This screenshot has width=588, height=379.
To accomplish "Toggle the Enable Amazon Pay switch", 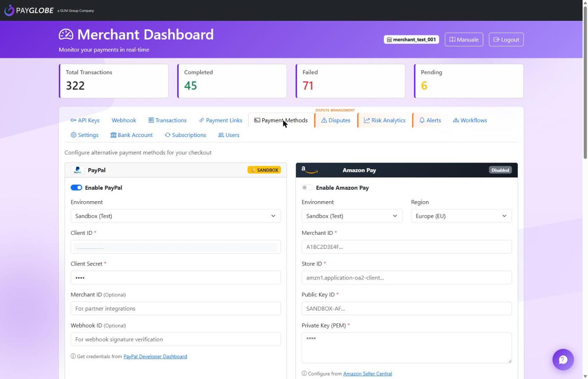I will [x=307, y=188].
